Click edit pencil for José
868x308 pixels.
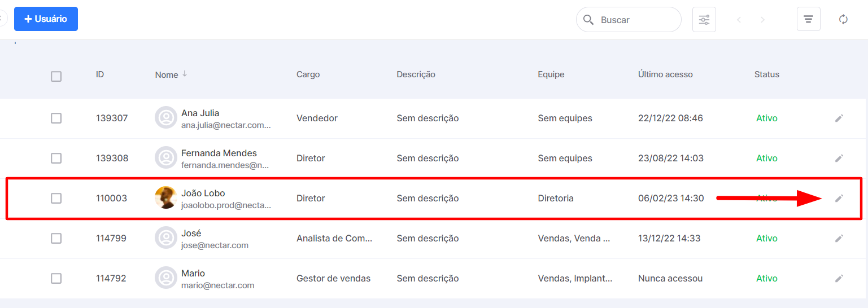839,238
